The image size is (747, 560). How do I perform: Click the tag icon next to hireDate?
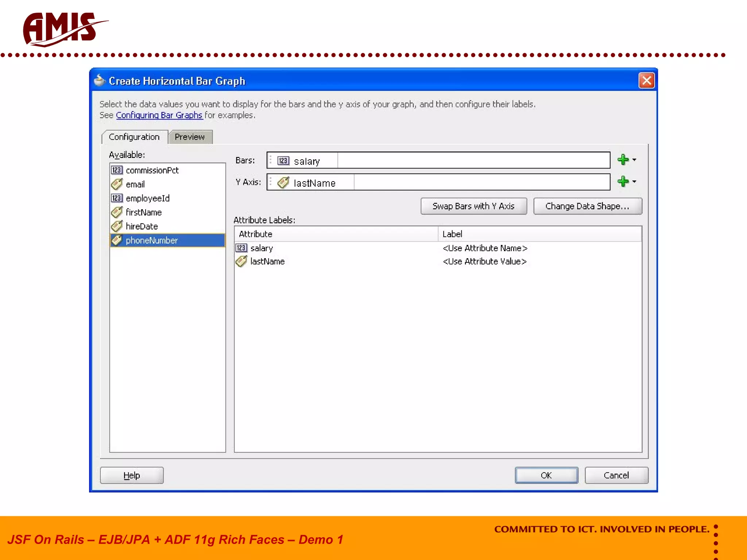pos(117,226)
